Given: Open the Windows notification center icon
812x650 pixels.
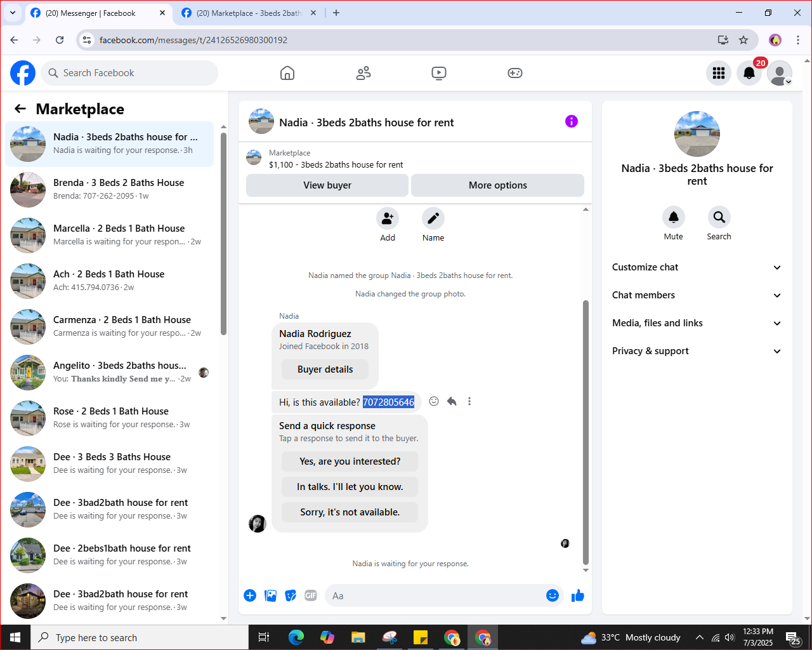Looking at the screenshot, I should coord(793,638).
